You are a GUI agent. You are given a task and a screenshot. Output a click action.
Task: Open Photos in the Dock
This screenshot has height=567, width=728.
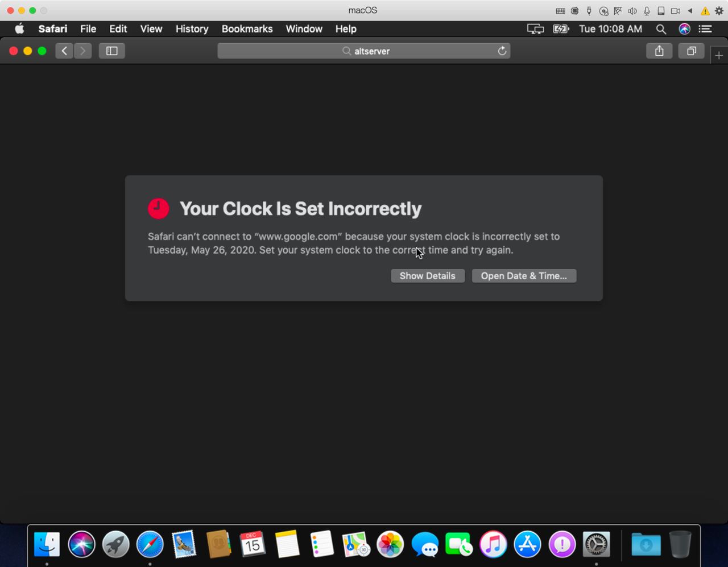click(391, 545)
